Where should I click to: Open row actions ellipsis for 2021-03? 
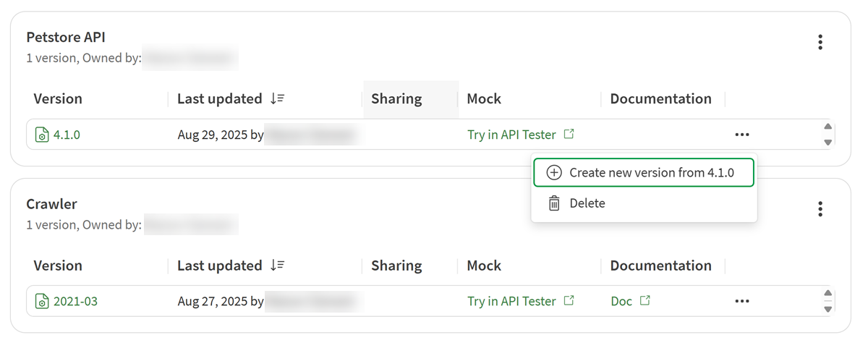click(741, 301)
